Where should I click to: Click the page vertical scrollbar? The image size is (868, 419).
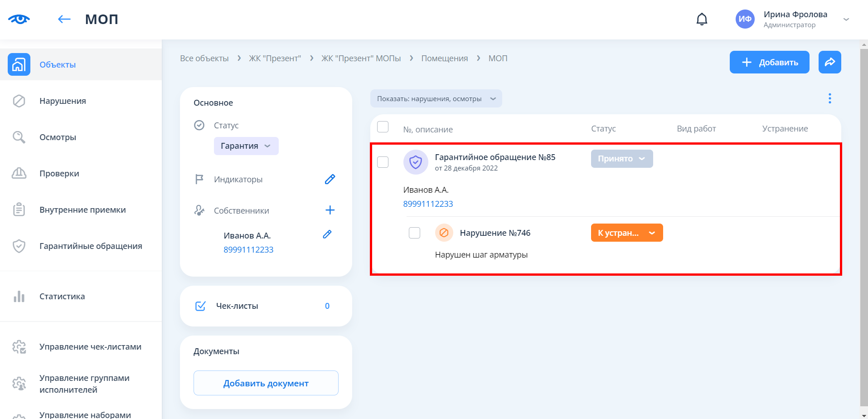[x=863, y=227]
